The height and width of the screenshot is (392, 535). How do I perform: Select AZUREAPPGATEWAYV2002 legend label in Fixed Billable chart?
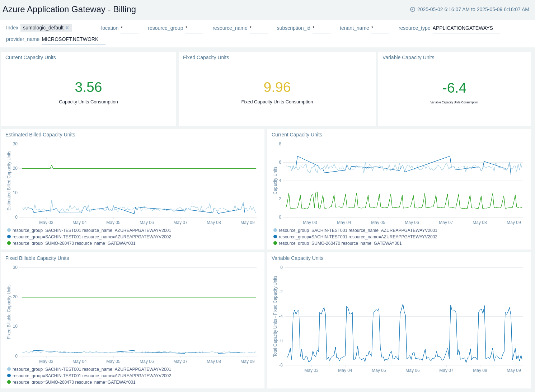pos(92,376)
